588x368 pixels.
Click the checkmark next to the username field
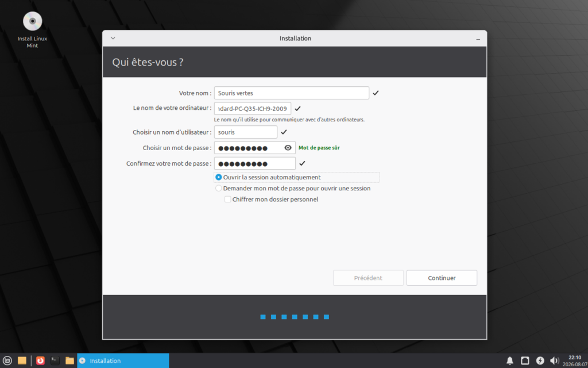(x=284, y=132)
